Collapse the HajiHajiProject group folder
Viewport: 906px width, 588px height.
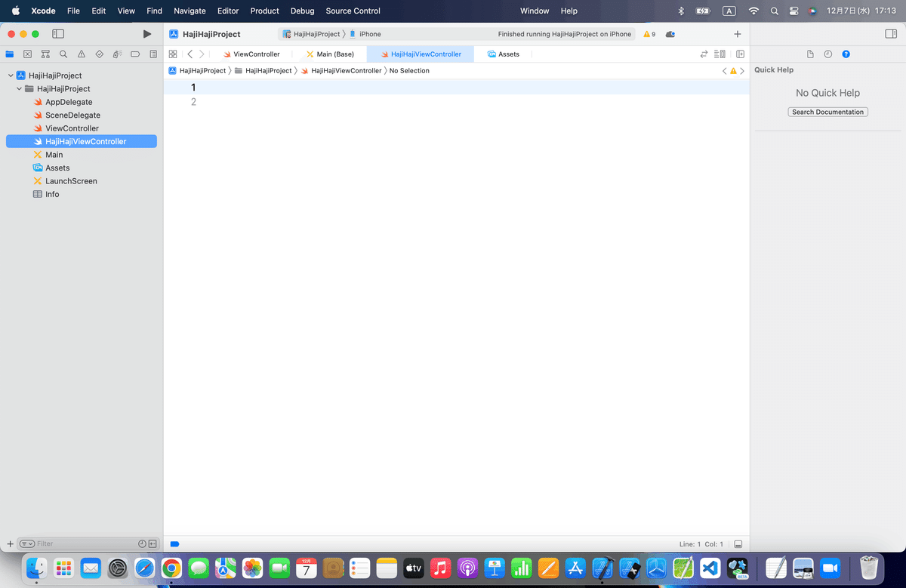point(19,89)
